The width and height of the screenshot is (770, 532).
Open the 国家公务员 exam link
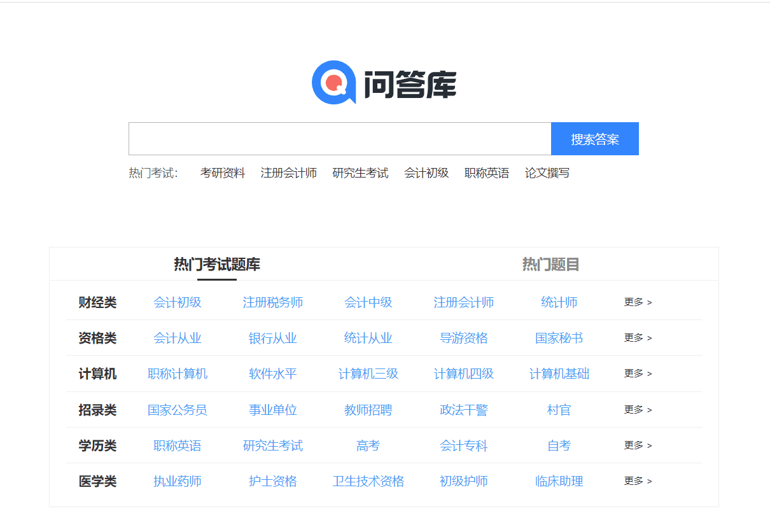177,410
